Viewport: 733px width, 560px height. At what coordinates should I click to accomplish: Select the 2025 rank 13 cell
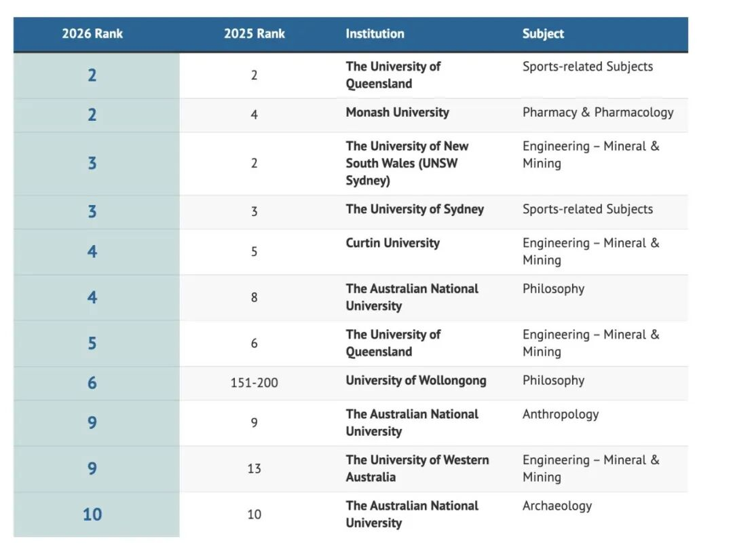coord(254,469)
